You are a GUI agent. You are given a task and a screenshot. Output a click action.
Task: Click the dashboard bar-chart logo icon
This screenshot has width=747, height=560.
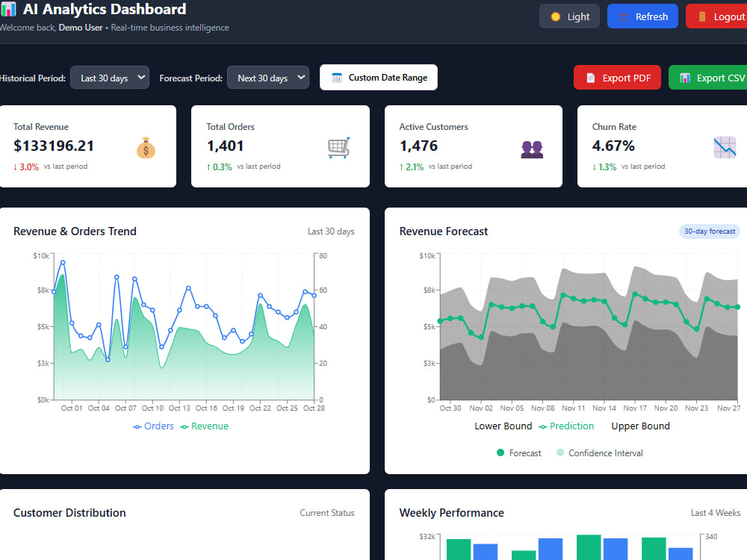click(7, 9)
